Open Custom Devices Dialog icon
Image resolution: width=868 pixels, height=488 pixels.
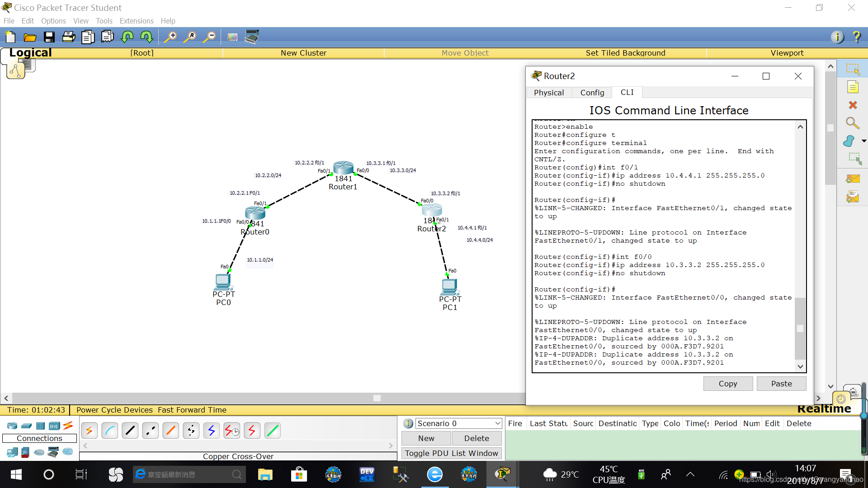click(251, 37)
